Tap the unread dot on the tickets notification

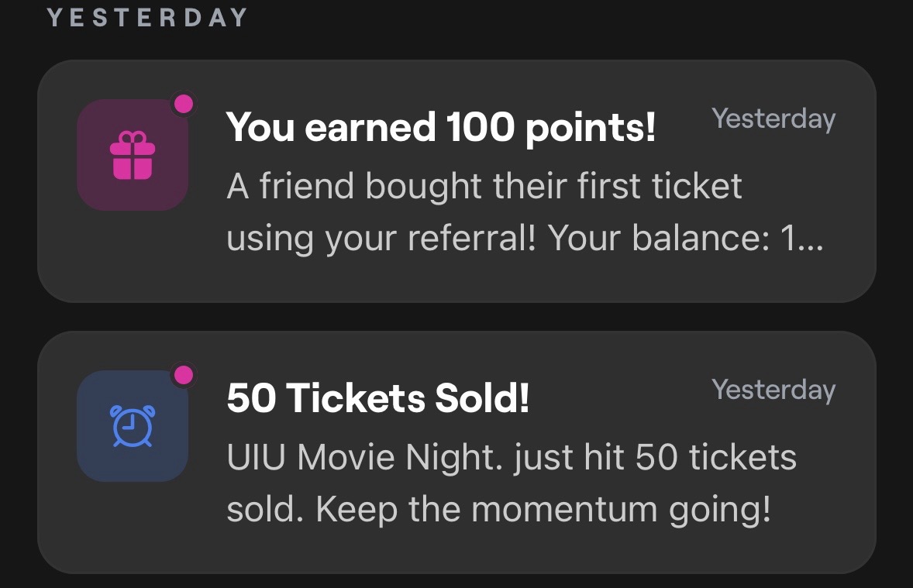coord(184,375)
